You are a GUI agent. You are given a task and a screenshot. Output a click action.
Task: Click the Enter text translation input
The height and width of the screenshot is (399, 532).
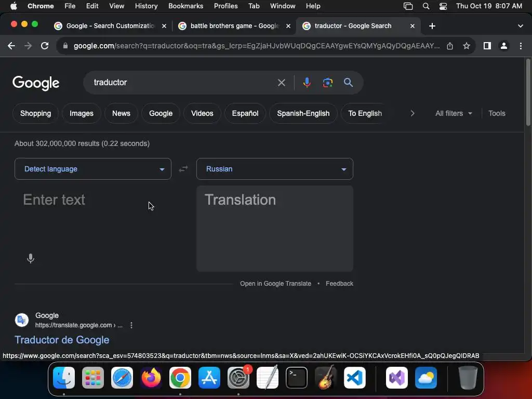(x=92, y=217)
